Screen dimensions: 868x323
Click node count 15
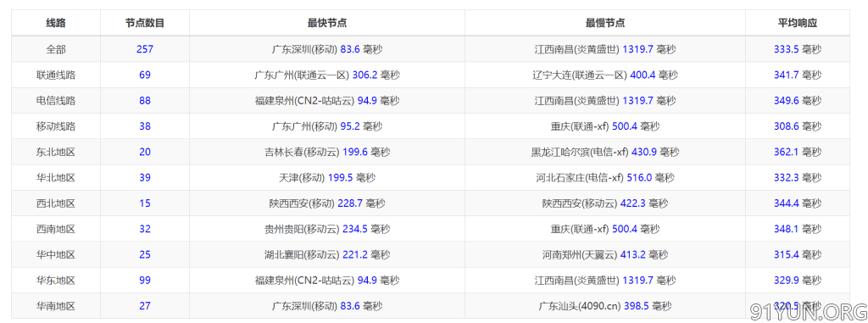click(x=144, y=203)
